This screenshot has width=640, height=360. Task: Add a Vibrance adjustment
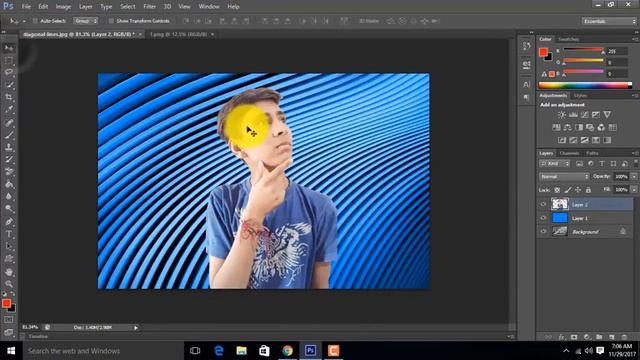607,115
